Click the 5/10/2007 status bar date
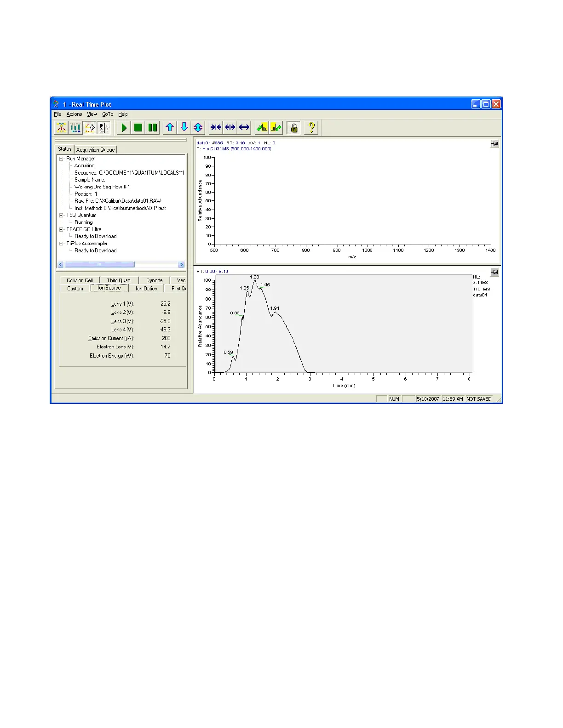The height and width of the screenshot is (728, 563). coord(428,399)
